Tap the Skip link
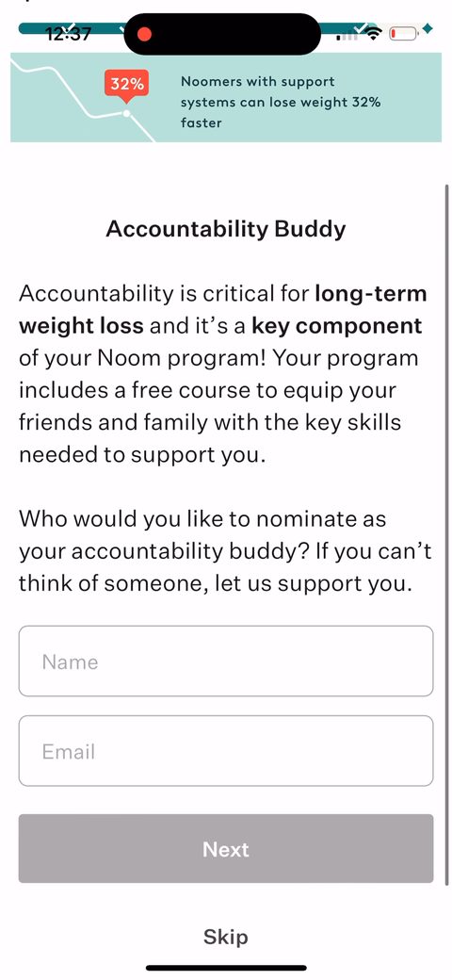This screenshot has width=452, height=980. pos(226,937)
